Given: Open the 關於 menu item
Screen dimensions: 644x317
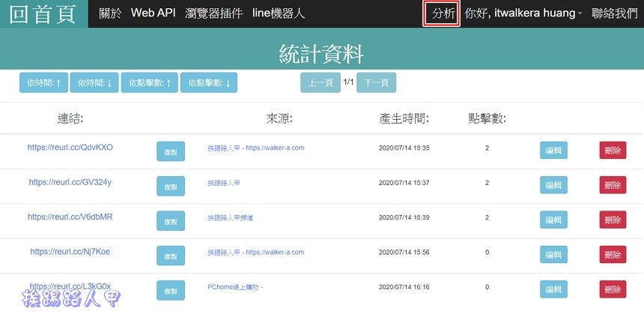Looking at the screenshot, I should [x=110, y=13].
